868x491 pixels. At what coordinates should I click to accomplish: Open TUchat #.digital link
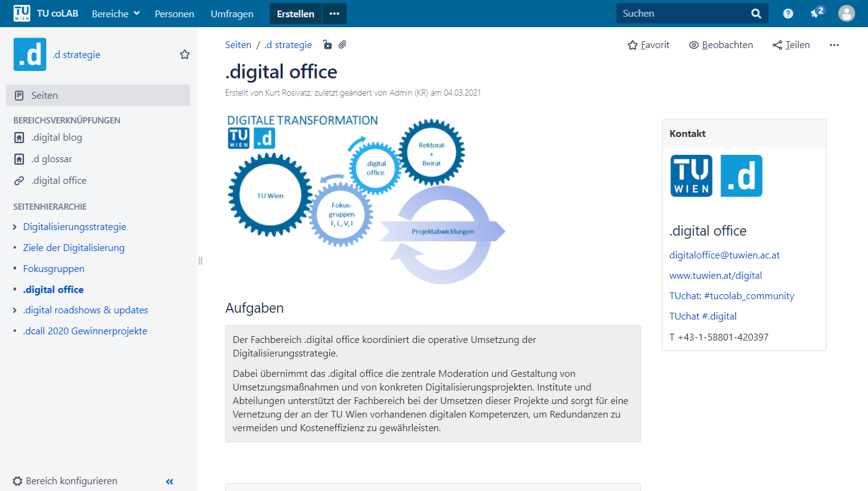703,316
